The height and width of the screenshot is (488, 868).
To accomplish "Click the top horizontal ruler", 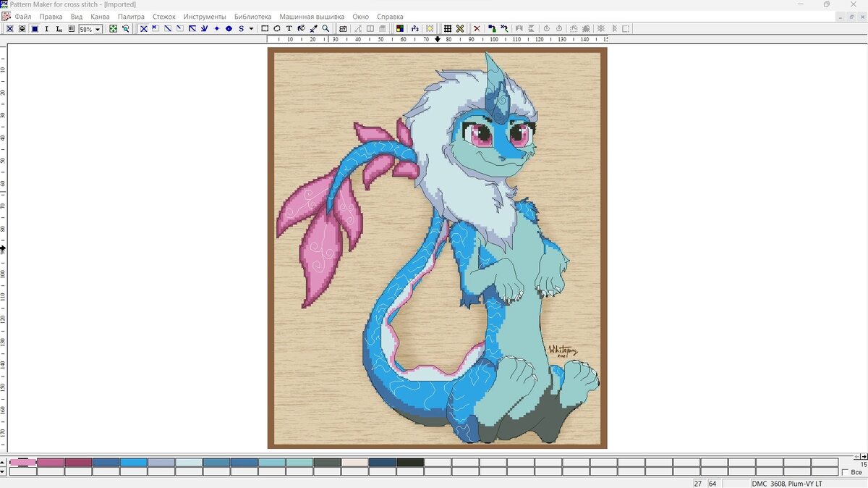I will (x=438, y=40).
